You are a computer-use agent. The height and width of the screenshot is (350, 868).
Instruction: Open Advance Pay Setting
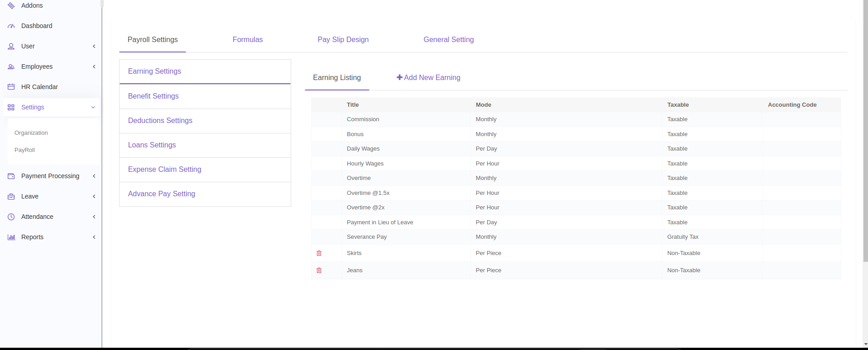pos(161,194)
